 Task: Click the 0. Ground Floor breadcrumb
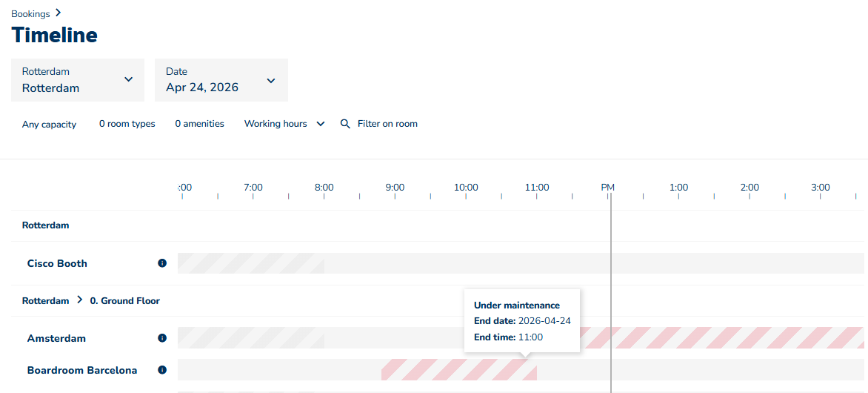124,301
